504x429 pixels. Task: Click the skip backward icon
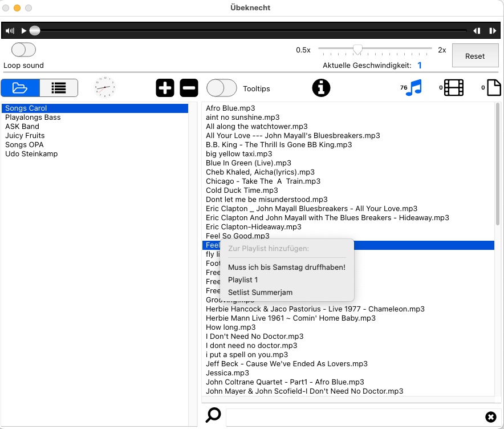click(x=477, y=31)
